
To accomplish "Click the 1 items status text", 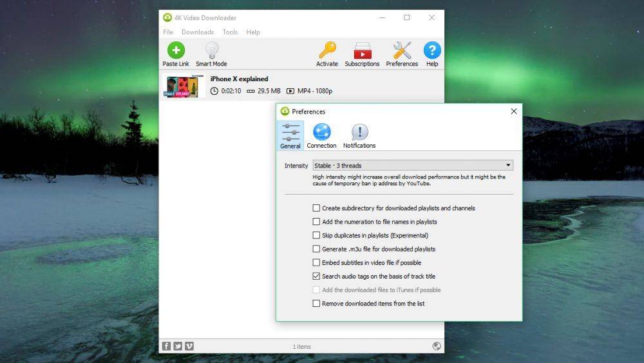I will coord(301,346).
